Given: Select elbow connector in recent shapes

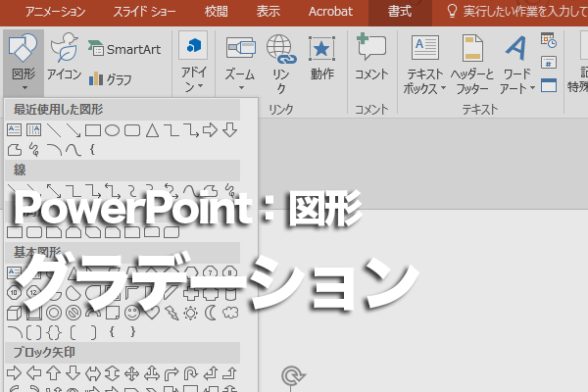Looking at the screenshot, I should (171, 130).
